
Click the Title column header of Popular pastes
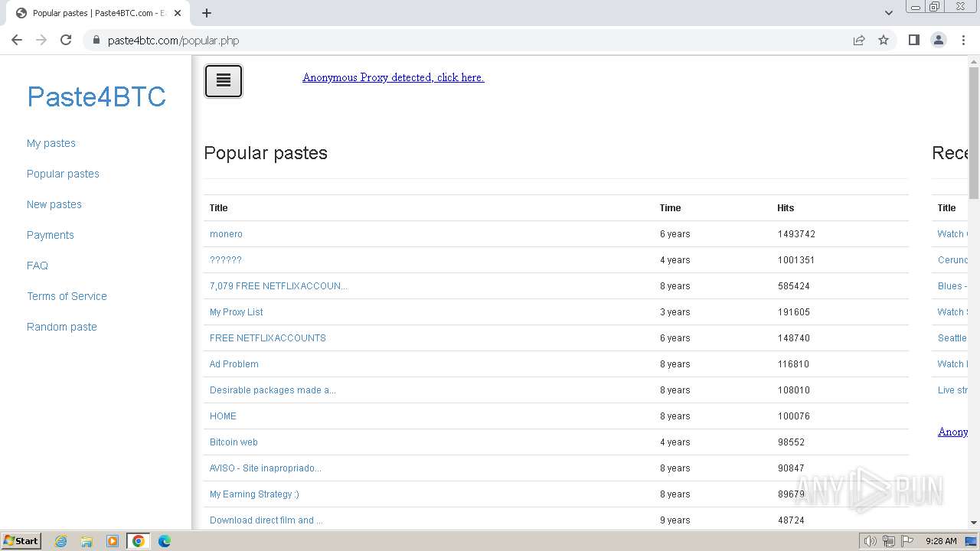tap(218, 208)
